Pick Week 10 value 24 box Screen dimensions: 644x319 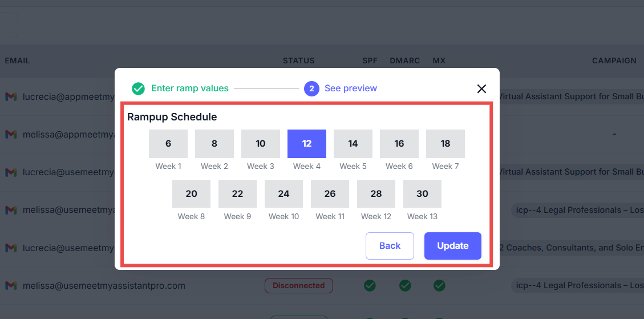pyautogui.click(x=283, y=194)
